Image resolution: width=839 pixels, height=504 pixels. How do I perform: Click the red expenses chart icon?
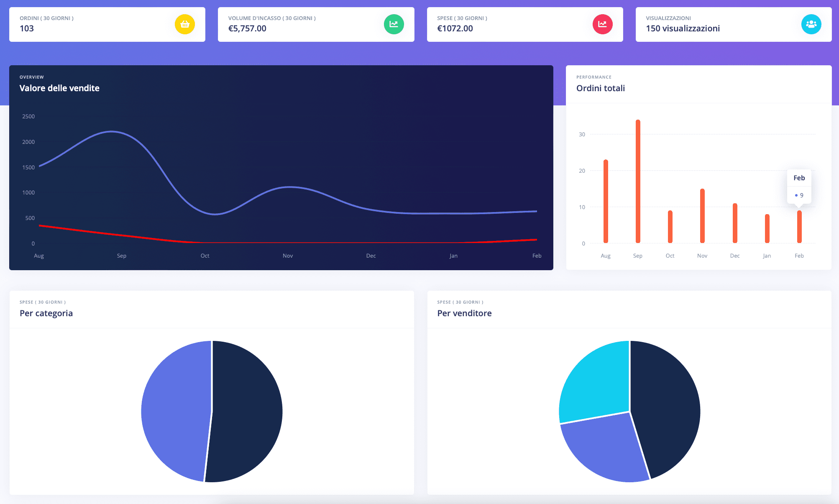click(602, 24)
